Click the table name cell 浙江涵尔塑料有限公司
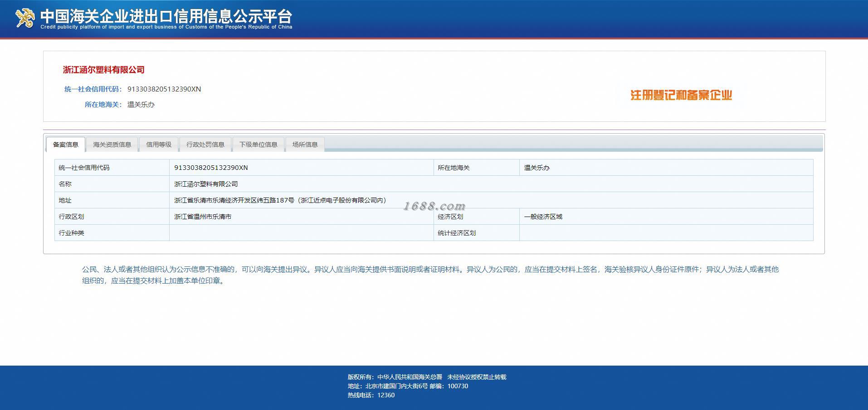This screenshot has height=410, width=868. [x=491, y=184]
